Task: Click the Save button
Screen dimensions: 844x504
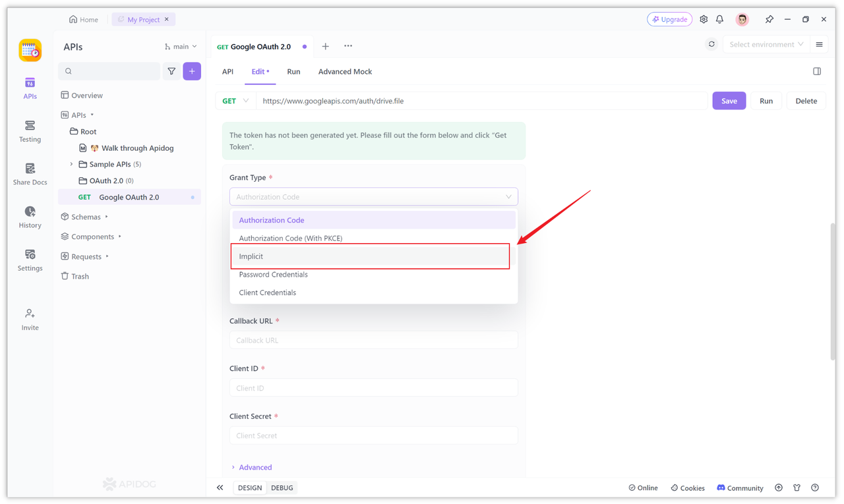Action: click(x=729, y=101)
